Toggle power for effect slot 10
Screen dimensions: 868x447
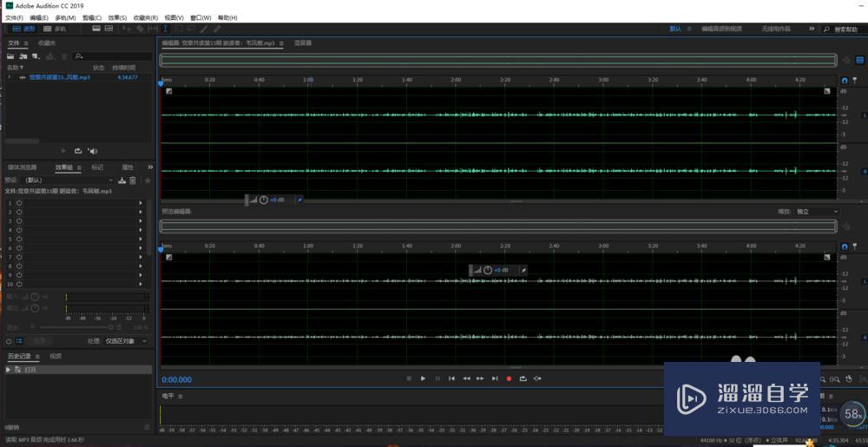coord(19,285)
